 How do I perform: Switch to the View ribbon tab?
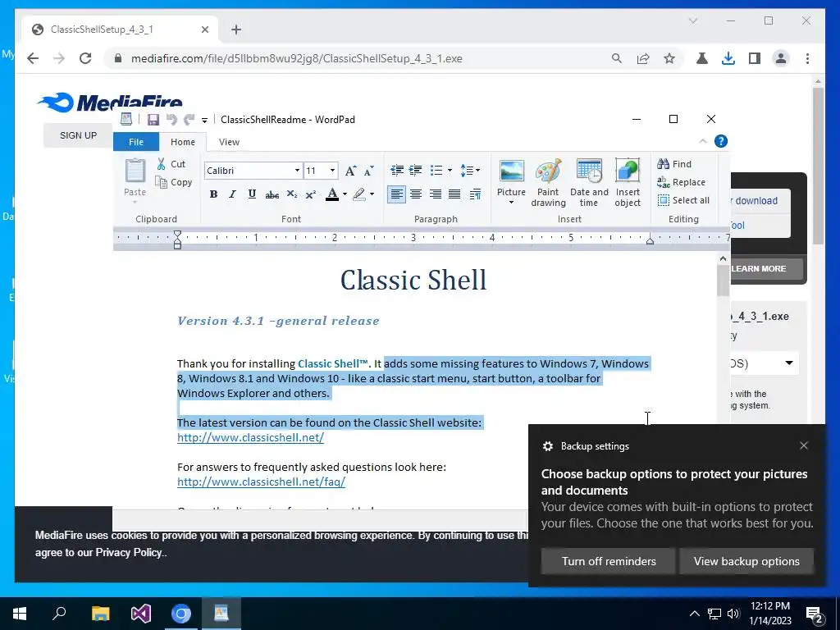(x=229, y=142)
